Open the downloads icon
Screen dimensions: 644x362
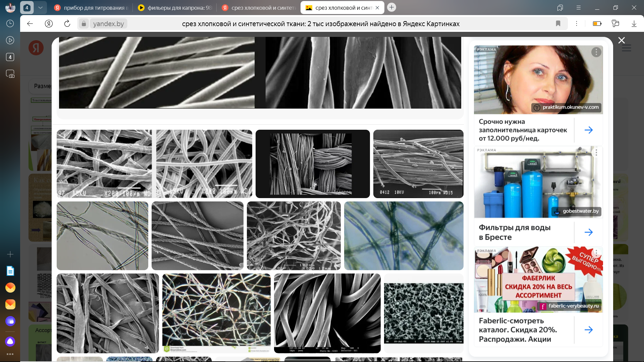[634, 23]
